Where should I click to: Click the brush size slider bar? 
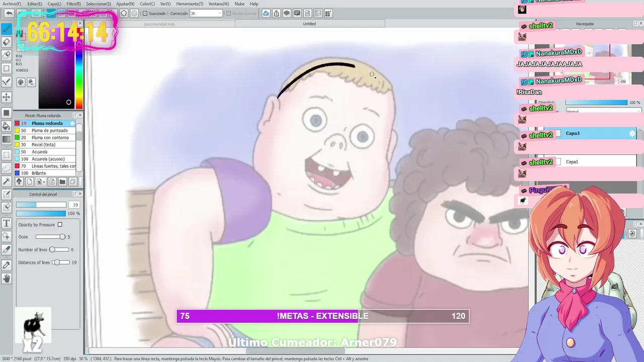41,205
